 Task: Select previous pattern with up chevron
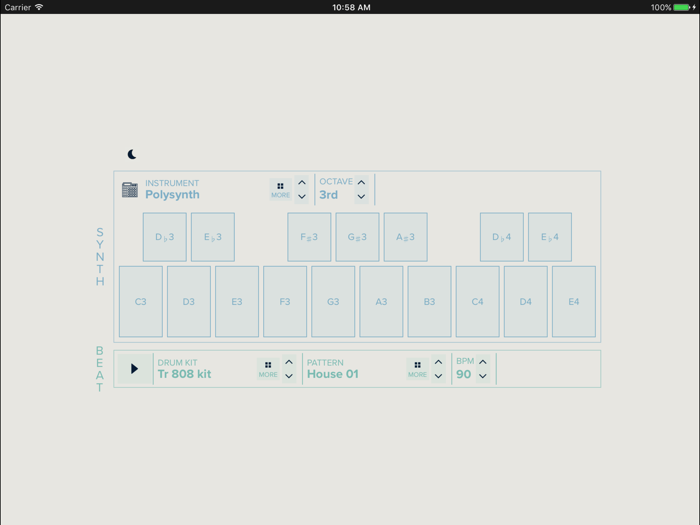(x=438, y=362)
